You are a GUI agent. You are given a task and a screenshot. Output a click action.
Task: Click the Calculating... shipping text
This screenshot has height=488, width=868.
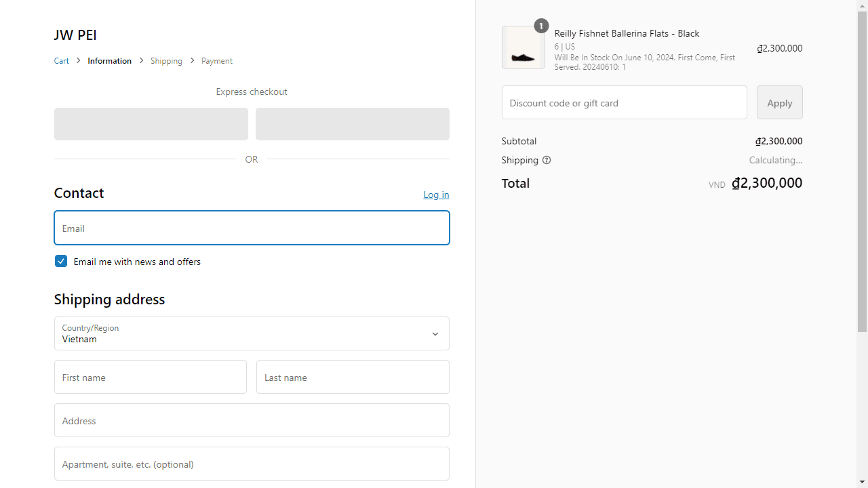point(776,161)
